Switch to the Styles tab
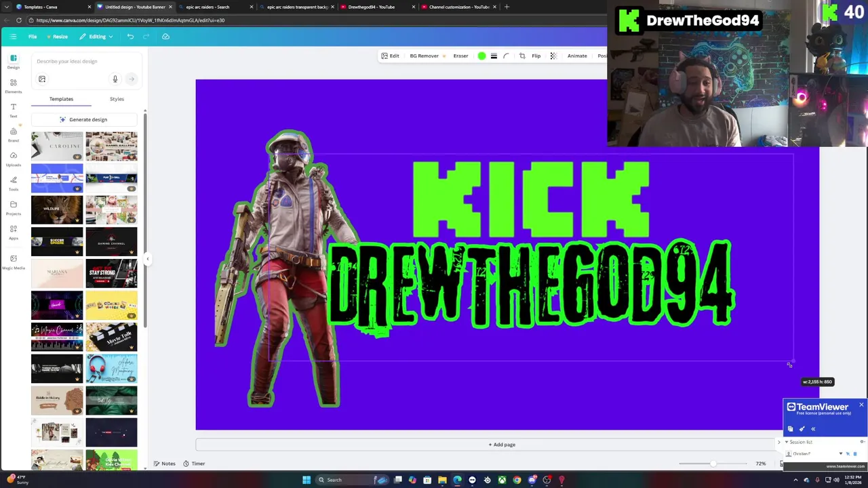The width and height of the screenshot is (868, 488). pyautogui.click(x=117, y=99)
